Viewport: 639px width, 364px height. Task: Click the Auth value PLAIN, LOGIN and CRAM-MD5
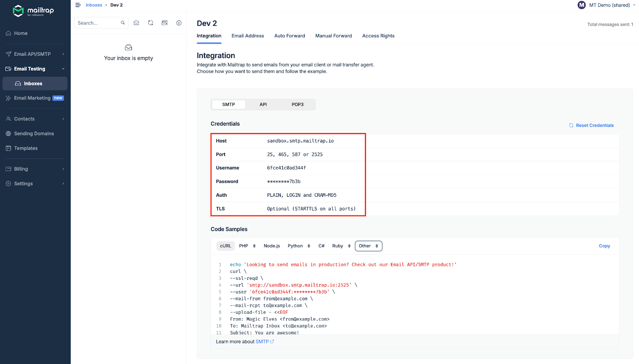pyautogui.click(x=302, y=195)
